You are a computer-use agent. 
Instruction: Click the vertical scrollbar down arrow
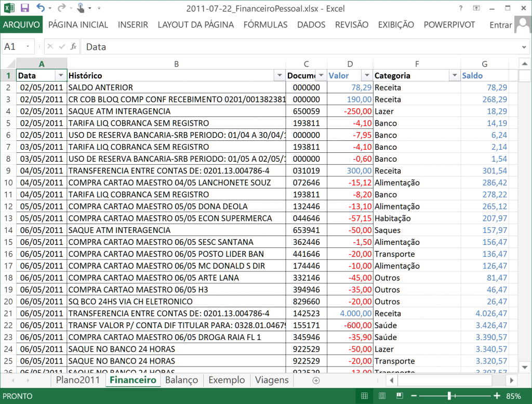(x=525, y=367)
